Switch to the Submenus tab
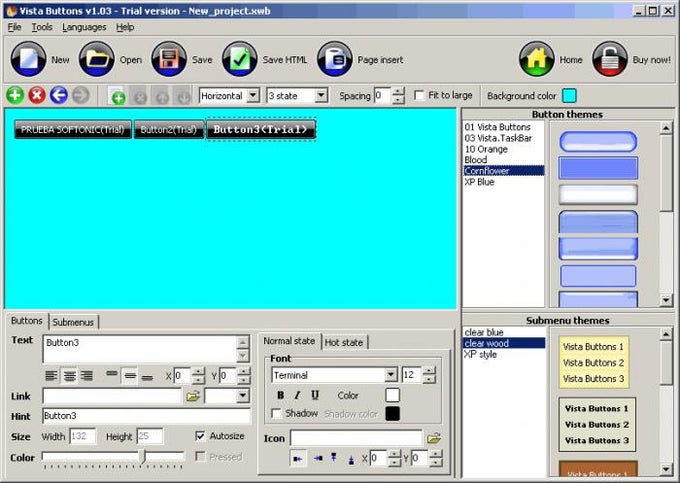680x483 pixels. 73,322
